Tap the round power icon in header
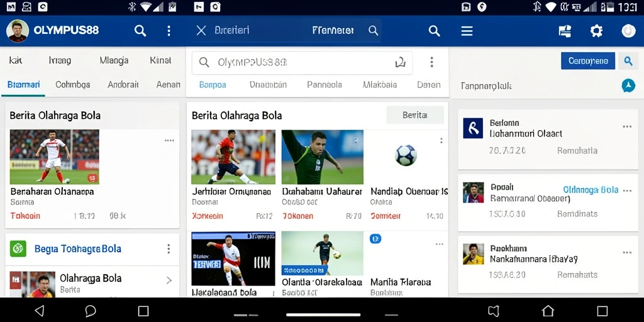644x322 pixels. click(x=628, y=31)
